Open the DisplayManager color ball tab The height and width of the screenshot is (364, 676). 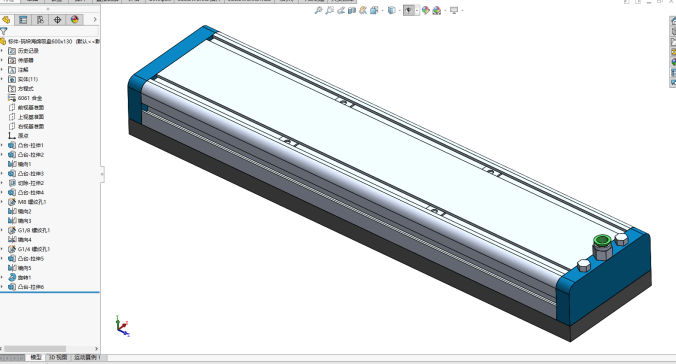(x=75, y=20)
